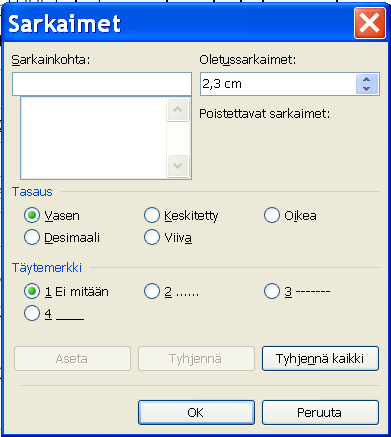Pick underline leader option 4
Screen dimensions: 391x437
[x=32, y=313]
